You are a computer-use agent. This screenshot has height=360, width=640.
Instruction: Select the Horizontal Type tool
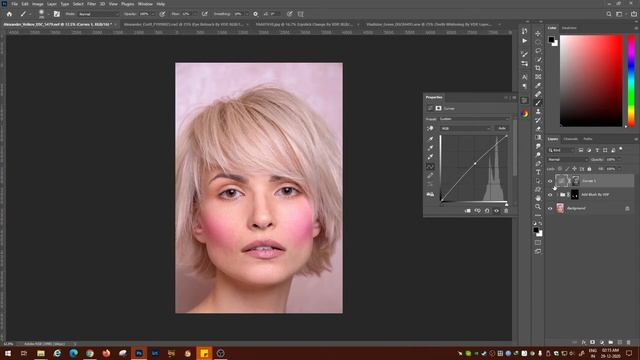pos(538,172)
